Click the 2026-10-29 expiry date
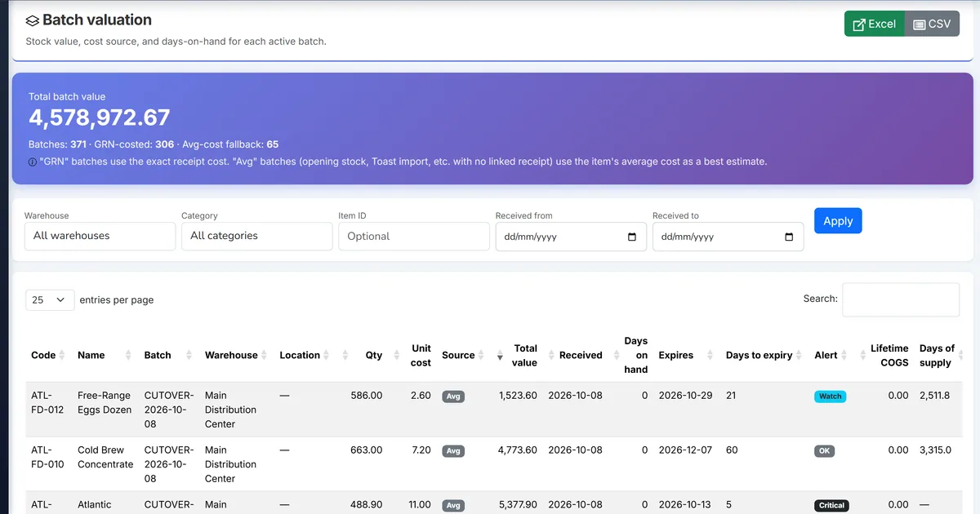The image size is (980, 514). tap(685, 395)
